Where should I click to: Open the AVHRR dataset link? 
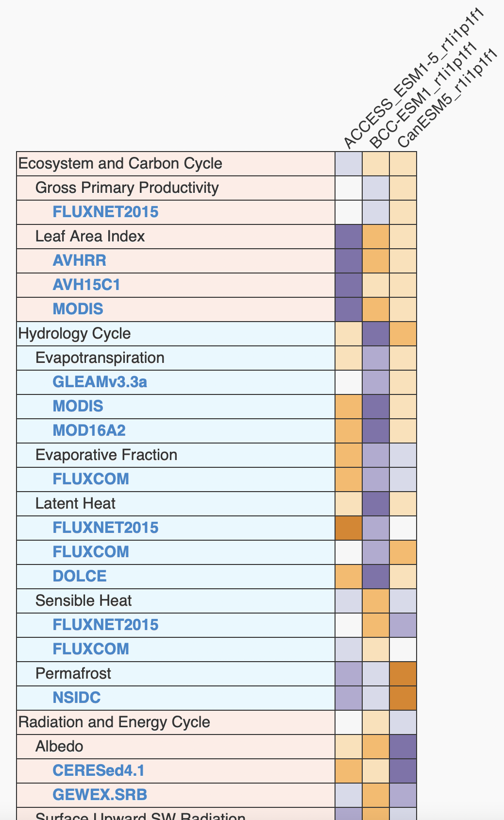[79, 260]
